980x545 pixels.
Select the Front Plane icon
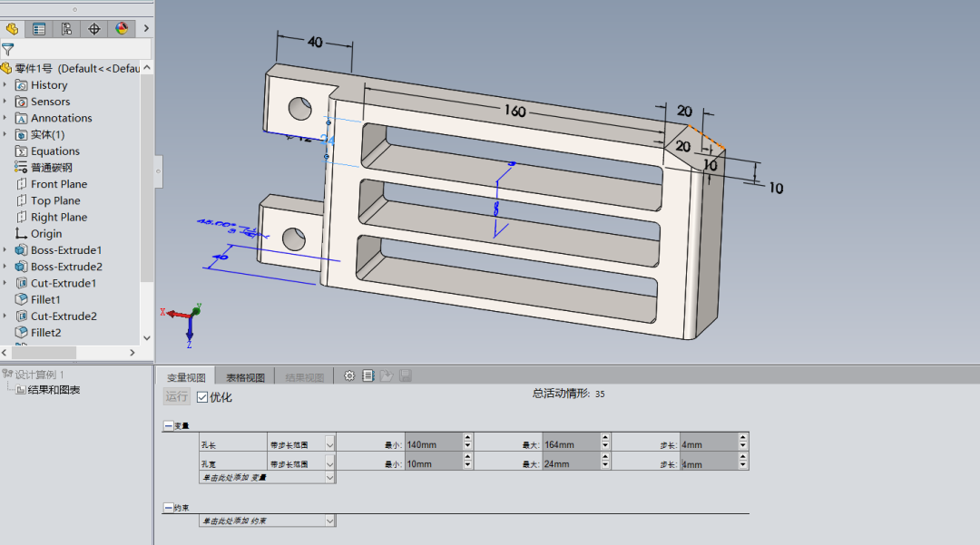21,184
